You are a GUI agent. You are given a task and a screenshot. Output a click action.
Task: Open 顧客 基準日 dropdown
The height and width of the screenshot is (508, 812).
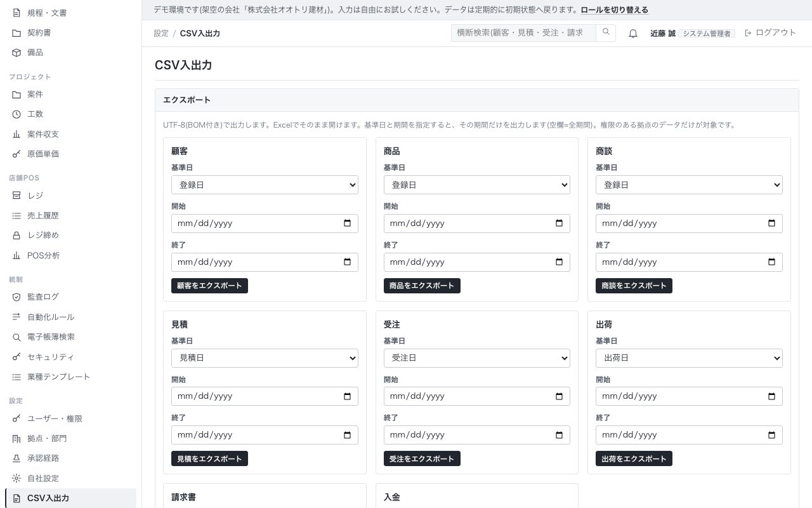(265, 185)
